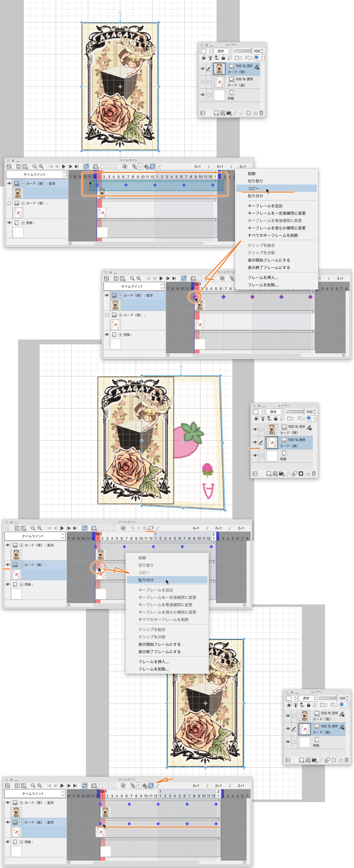Image resolution: width=354 pixels, height=868 pixels.
Task: Toggle loop playback in the topmost timeline panel
Action: coord(86,167)
